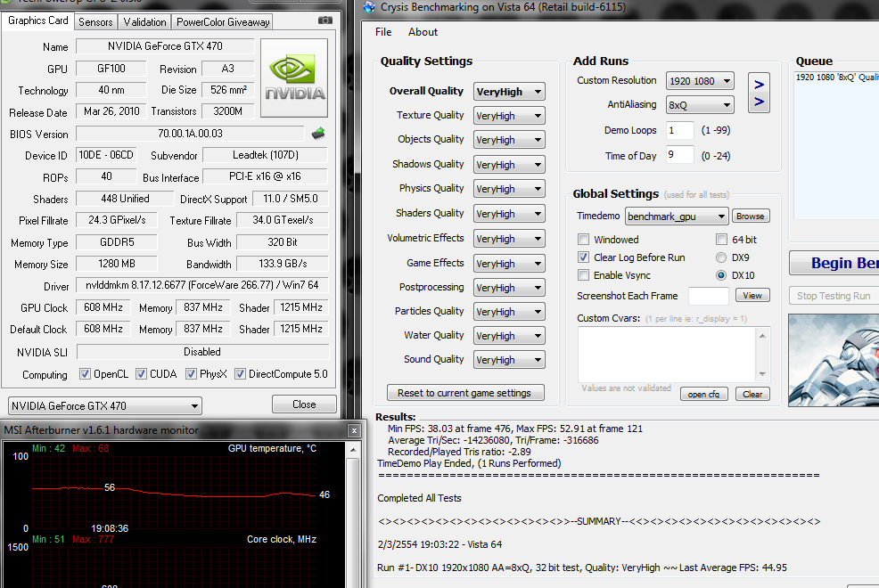Image resolution: width=879 pixels, height=588 pixels.
Task: Click the Clear cvars button
Action: point(752,395)
